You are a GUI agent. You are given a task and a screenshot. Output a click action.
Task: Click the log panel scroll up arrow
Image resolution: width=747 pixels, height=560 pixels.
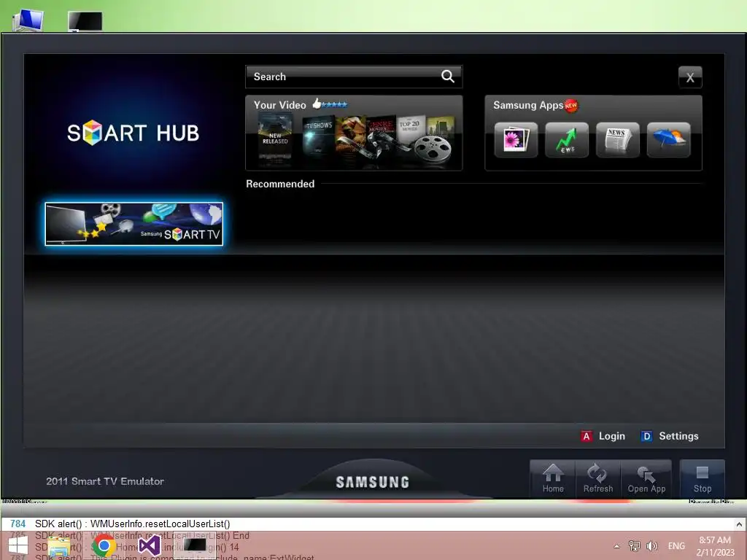(x=739, y=524)
